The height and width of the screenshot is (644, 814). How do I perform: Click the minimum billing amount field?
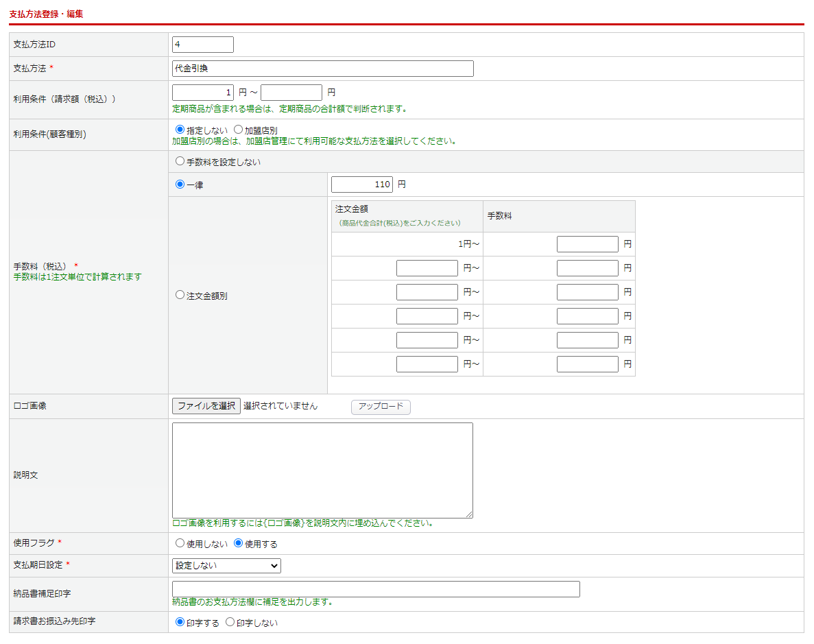point(203,93)
